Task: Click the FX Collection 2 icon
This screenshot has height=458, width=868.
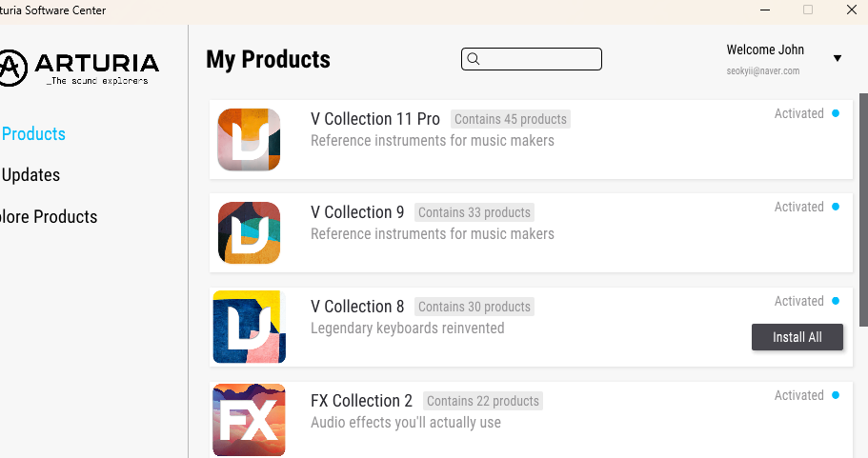Action: (x=249, y=420)
